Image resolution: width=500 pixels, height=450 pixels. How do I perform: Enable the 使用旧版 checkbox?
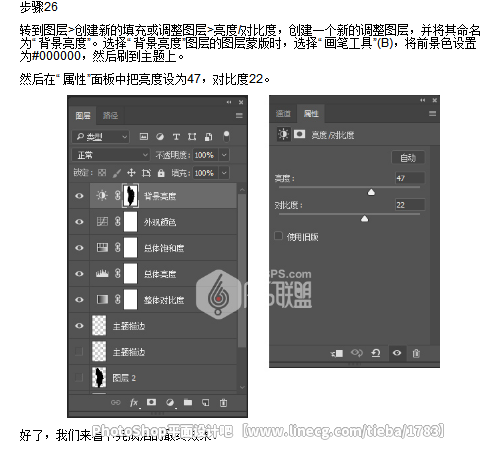point(278,236)
